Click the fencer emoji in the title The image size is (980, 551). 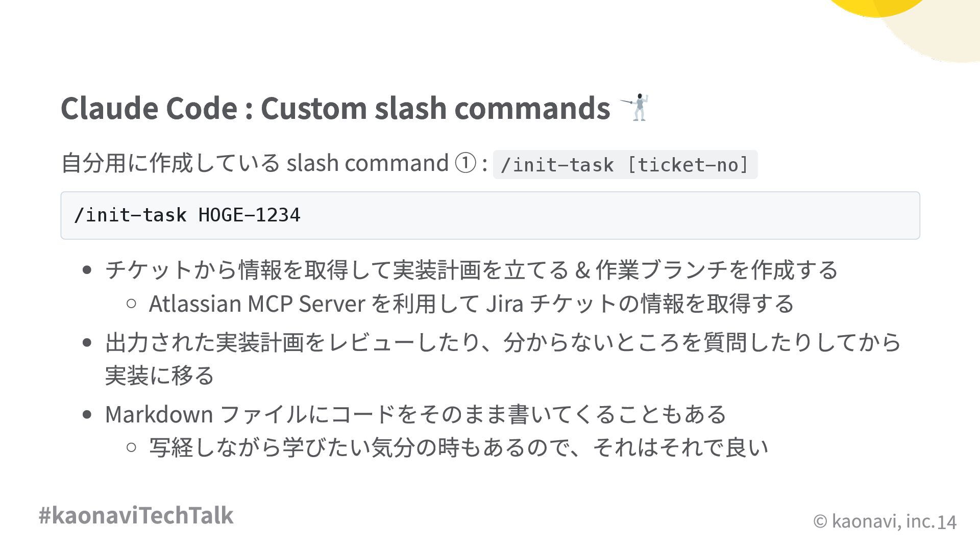point(634,107)
